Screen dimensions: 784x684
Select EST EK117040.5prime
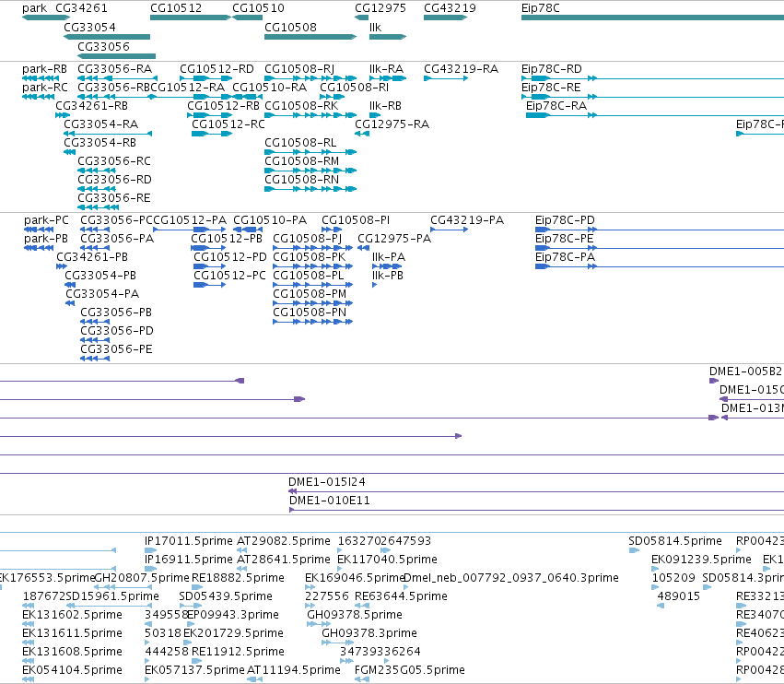[x=388, y=560]
